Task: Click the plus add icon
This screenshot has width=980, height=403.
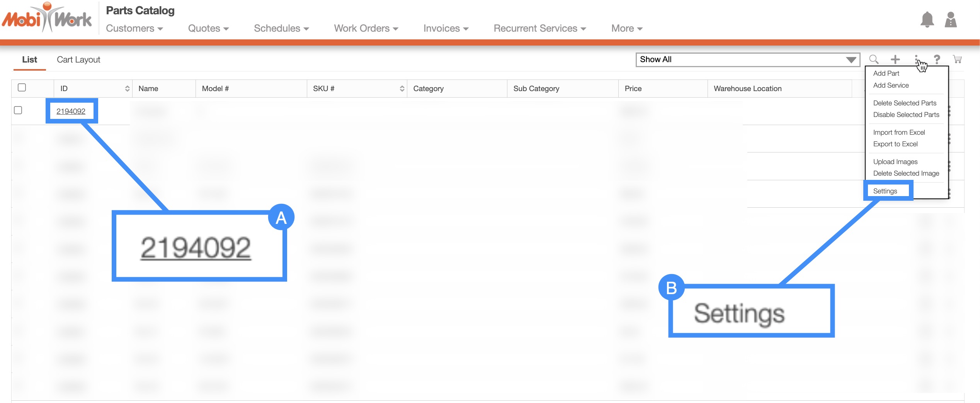Action: click(x=895, y=59)
